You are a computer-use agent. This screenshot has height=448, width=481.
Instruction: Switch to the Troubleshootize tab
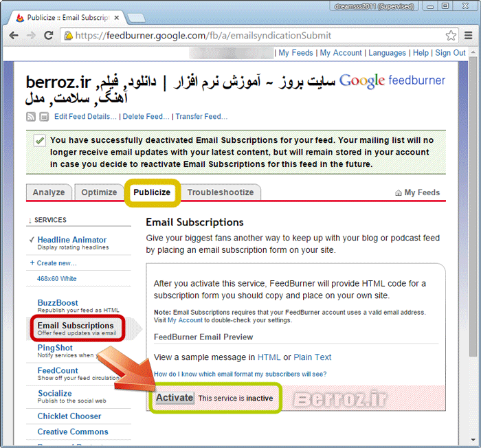tap(221, 192)
